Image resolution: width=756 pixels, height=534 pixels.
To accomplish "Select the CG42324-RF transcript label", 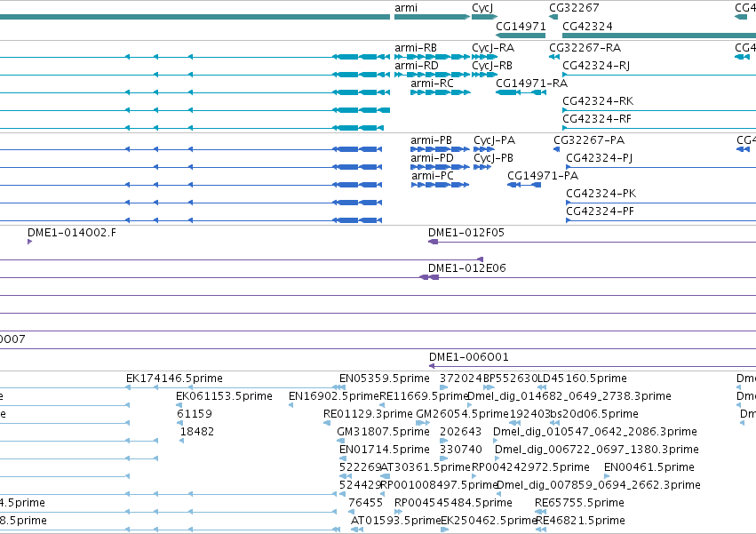I will (597, 119).
